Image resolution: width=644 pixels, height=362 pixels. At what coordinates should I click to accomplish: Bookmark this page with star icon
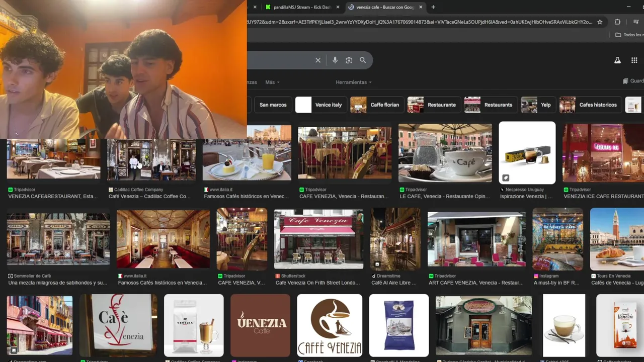(600, 22)
